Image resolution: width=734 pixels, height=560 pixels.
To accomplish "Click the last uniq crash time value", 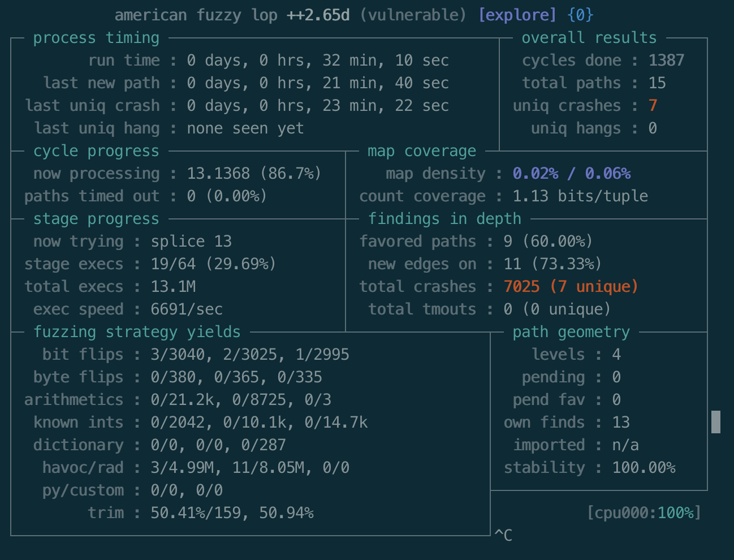I will pos(318,106).
